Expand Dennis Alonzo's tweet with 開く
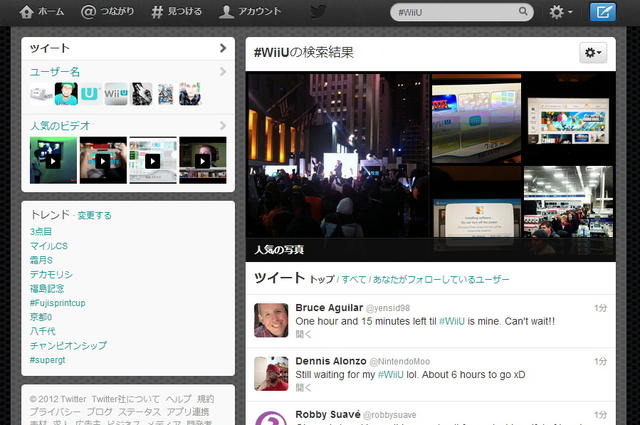Screen dimensions: 640x425 pyautogui.click(x=303, y=388)
